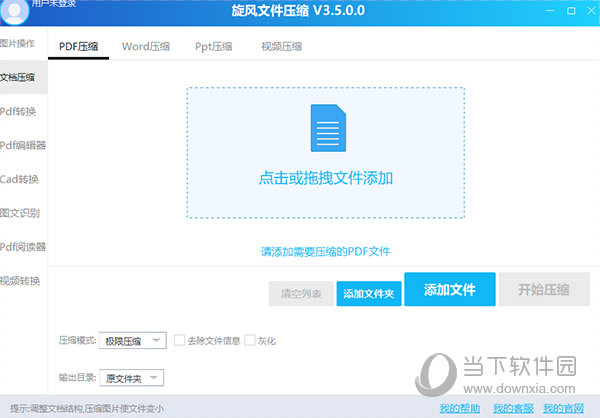Click the 清空列表 button

[301, 294]
